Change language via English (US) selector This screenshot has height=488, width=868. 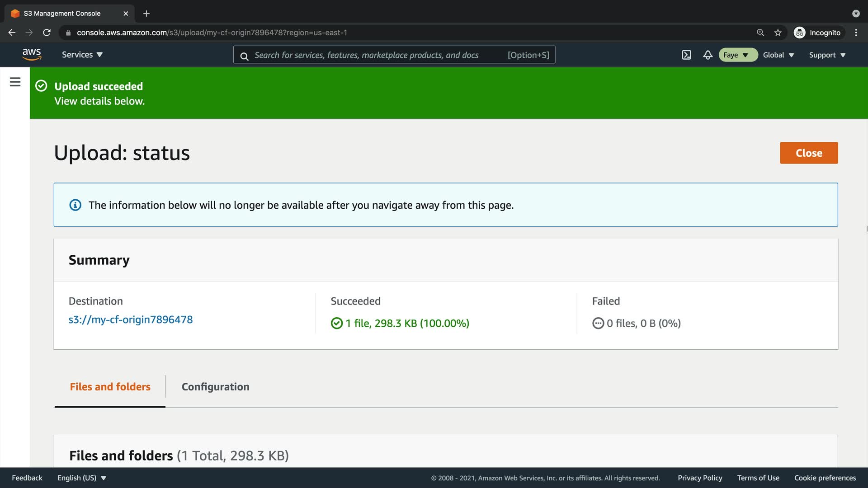pos(81,478)
